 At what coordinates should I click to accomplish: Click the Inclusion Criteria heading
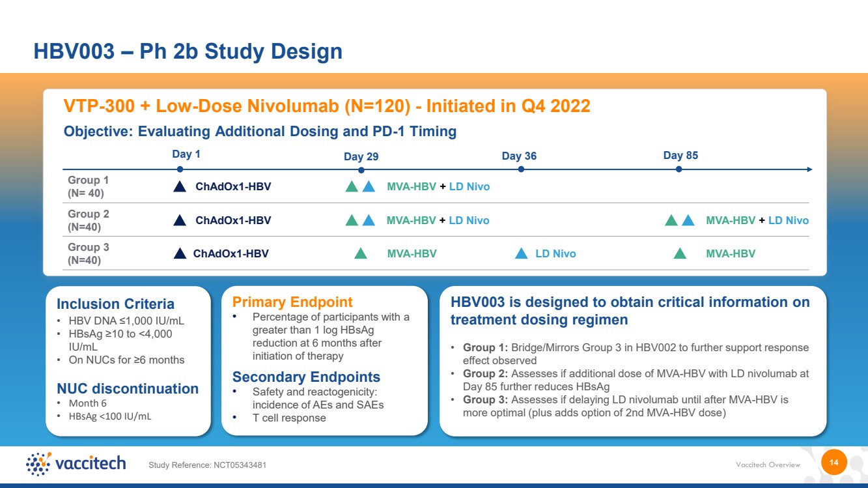(x=116, y=304)
